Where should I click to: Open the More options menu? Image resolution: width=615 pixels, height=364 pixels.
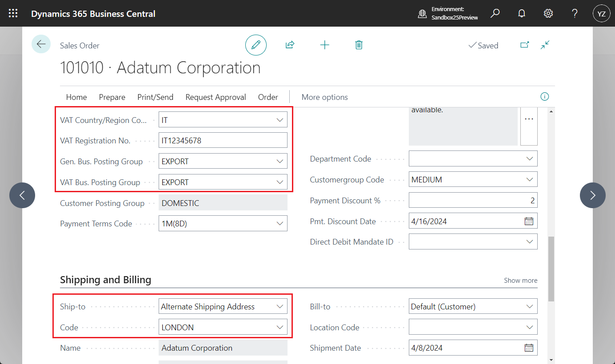tap(324, 97)
